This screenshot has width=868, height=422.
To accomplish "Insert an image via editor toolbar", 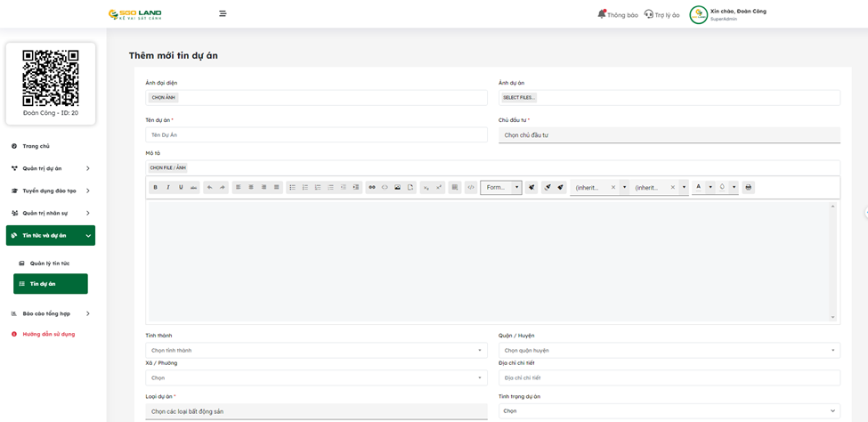I will tap(398, 188).
